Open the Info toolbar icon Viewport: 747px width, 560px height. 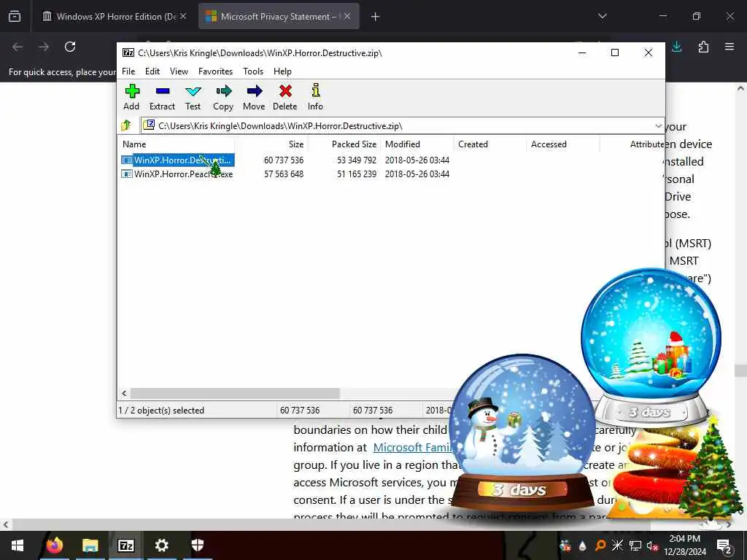click(315, 97)
